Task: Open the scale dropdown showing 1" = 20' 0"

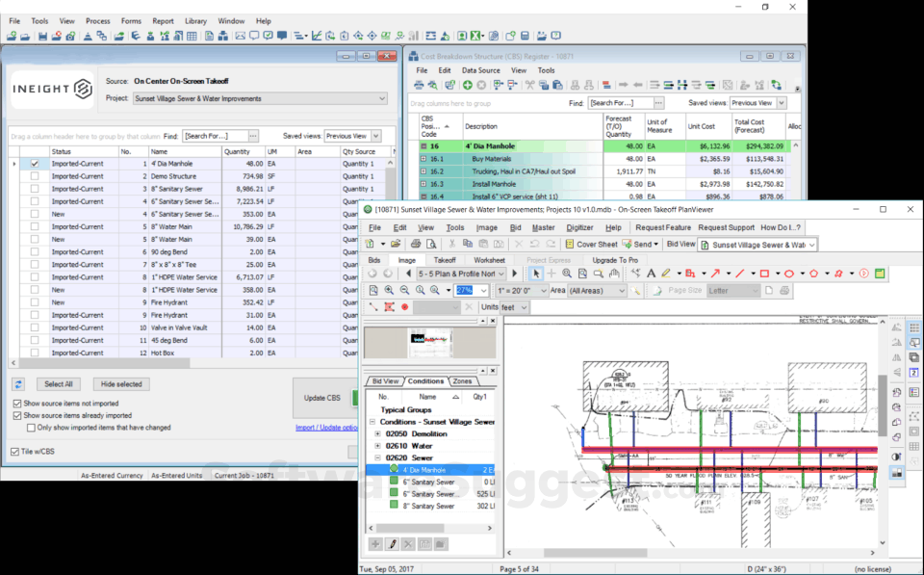Action: click(544, 290)
